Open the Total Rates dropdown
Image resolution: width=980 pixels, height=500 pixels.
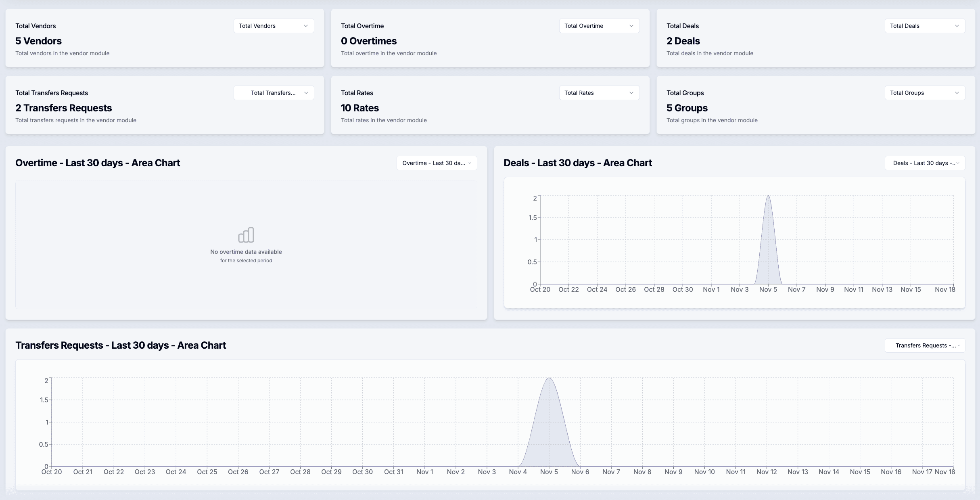599,92
